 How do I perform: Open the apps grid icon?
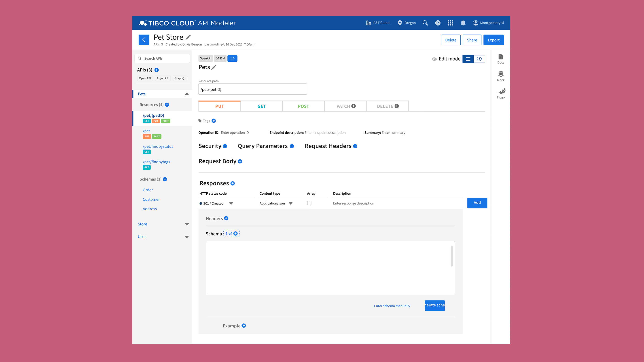tap(450, 23)
